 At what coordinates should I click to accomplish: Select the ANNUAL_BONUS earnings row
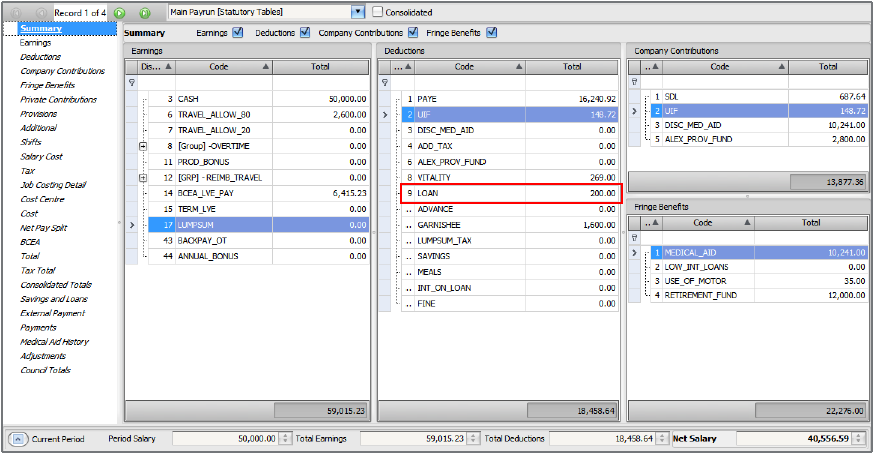pos(258,256)
